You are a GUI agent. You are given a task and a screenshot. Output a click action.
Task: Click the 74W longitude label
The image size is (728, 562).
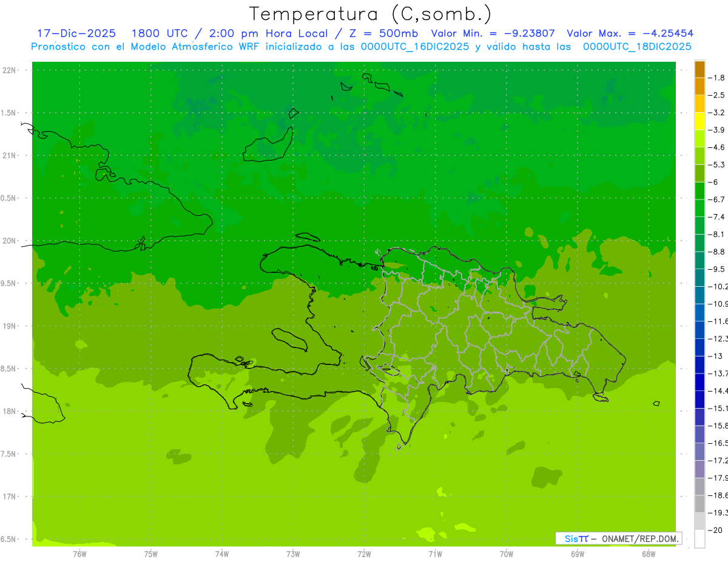(x=222, y=554)
